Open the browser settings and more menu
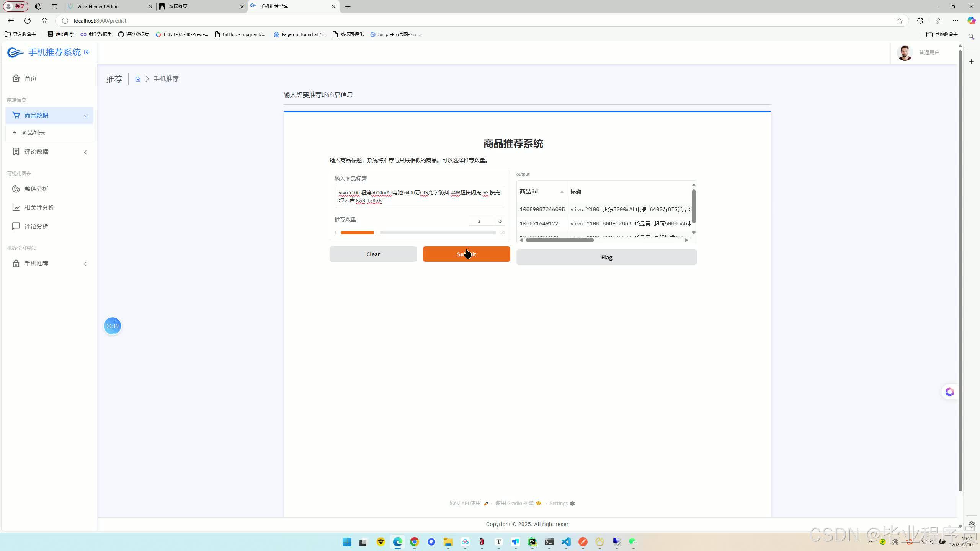Image resolution: width=980 pixels, height=551 pixels. (x=955, y=21)
